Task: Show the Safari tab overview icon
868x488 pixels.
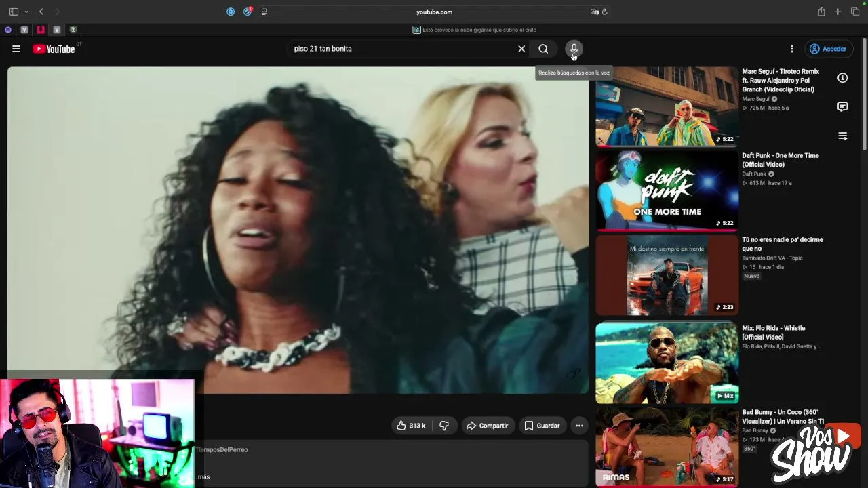Action: pos(855,12)
